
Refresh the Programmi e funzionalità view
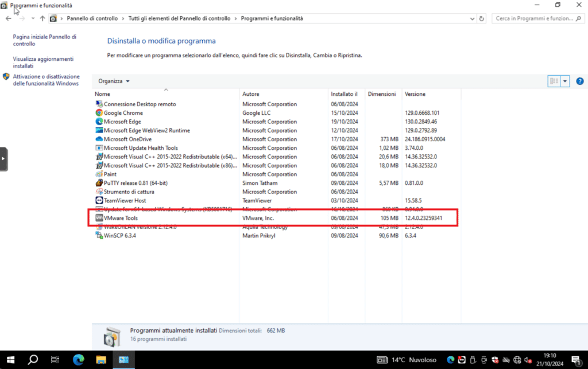pos(482,18)
